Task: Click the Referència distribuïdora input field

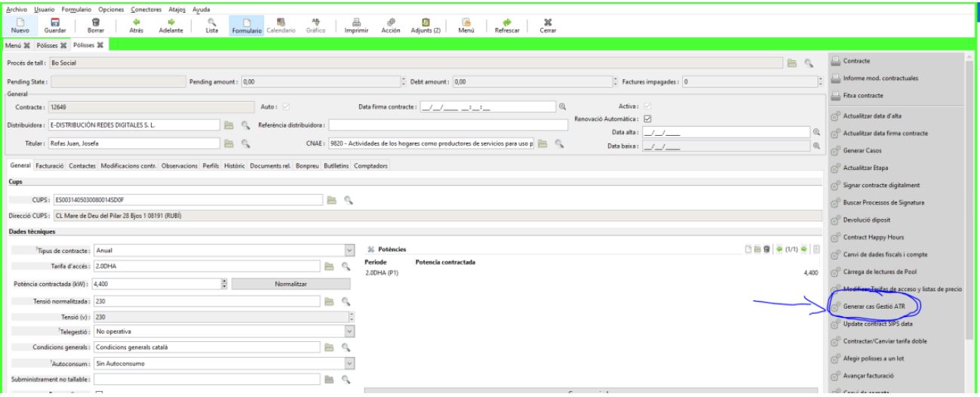Action: [x=448, y=125]
